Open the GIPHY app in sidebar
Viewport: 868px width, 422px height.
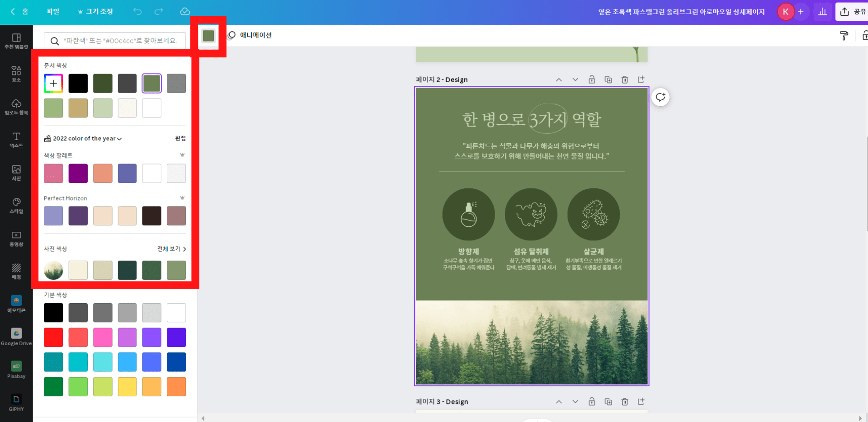coord(16,402)
